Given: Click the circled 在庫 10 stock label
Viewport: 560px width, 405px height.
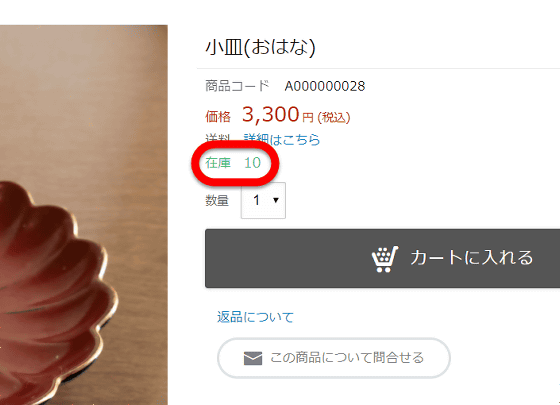Looking at the screenshot, I should click(x=233, y=163).
